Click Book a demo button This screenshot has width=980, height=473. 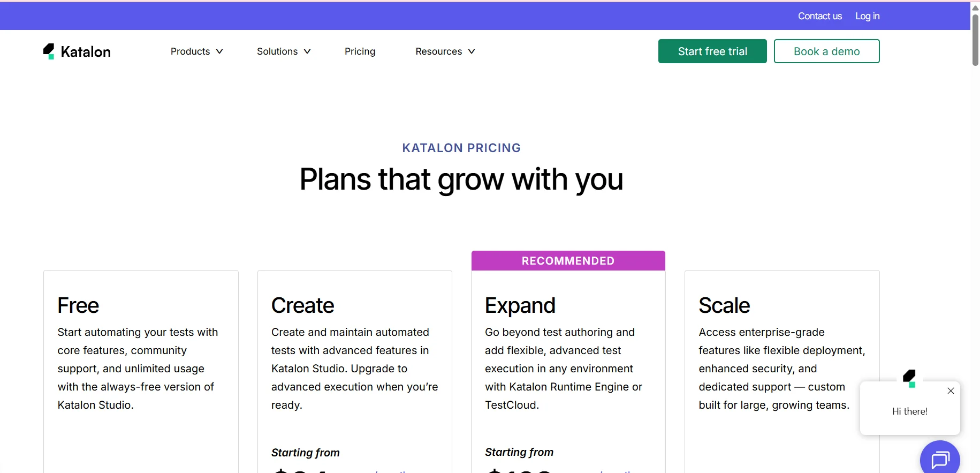coord(826,51)
